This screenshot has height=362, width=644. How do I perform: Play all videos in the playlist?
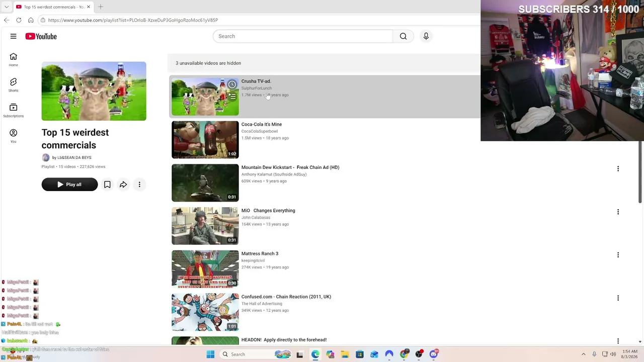[69, 185]
